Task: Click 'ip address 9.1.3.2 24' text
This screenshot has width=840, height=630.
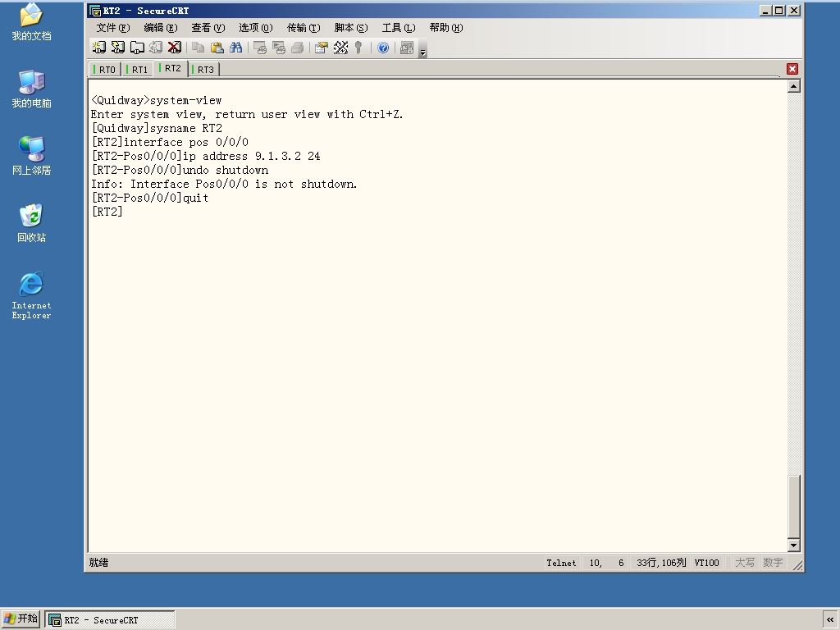Action: pos(252,156)
